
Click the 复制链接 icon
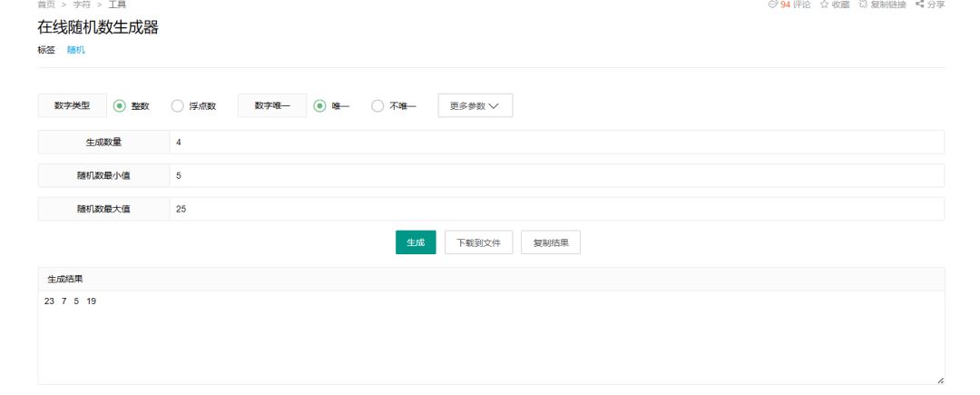(863, 4)
